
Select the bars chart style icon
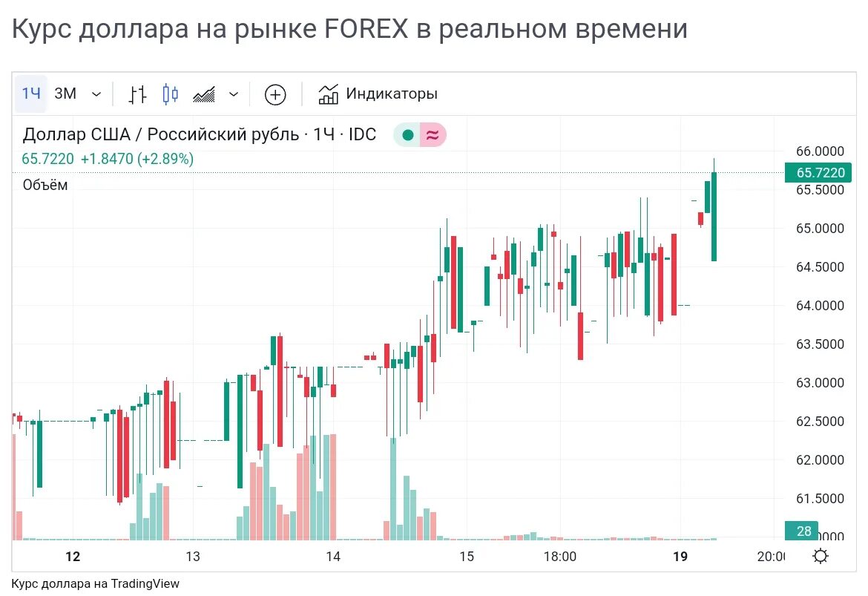coord(137,94)
